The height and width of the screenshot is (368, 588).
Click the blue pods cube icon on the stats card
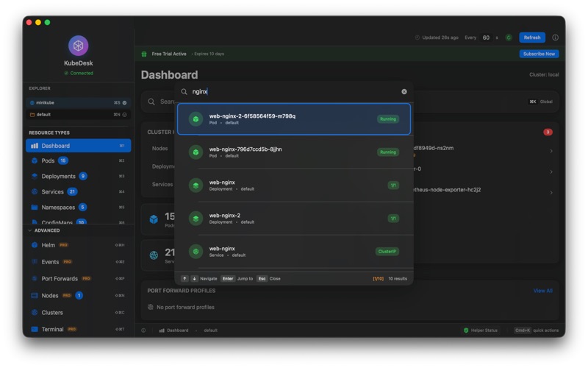pyautogui.click(x=154, y=219)
